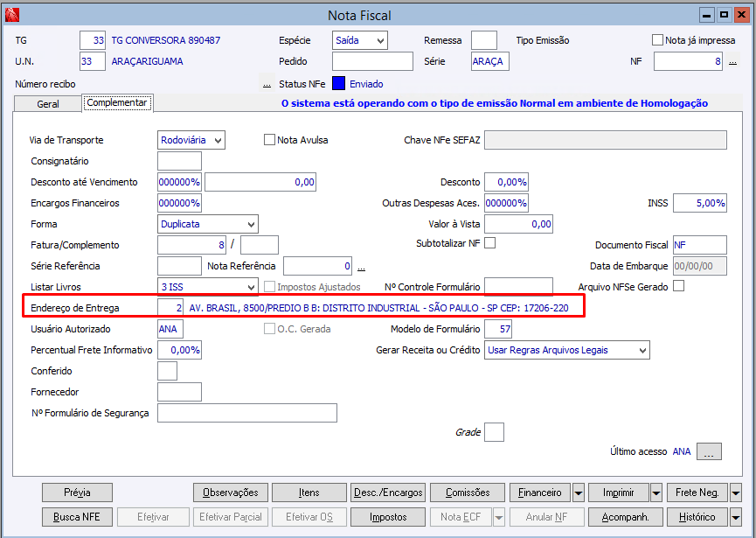
Task: Toggle O.C. Gerada checkbox
Action: point(269,329)
